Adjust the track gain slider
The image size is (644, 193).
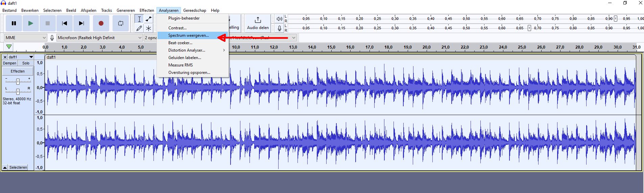pos(18,81)
